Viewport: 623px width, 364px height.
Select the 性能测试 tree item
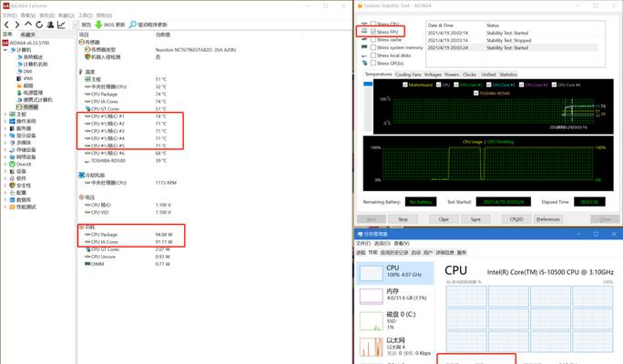[x=23, y=207]
